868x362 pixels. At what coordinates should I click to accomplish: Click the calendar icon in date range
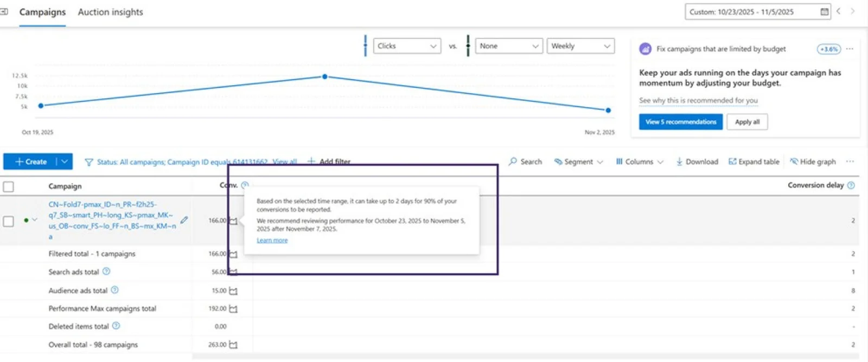(x=824, y=12)
